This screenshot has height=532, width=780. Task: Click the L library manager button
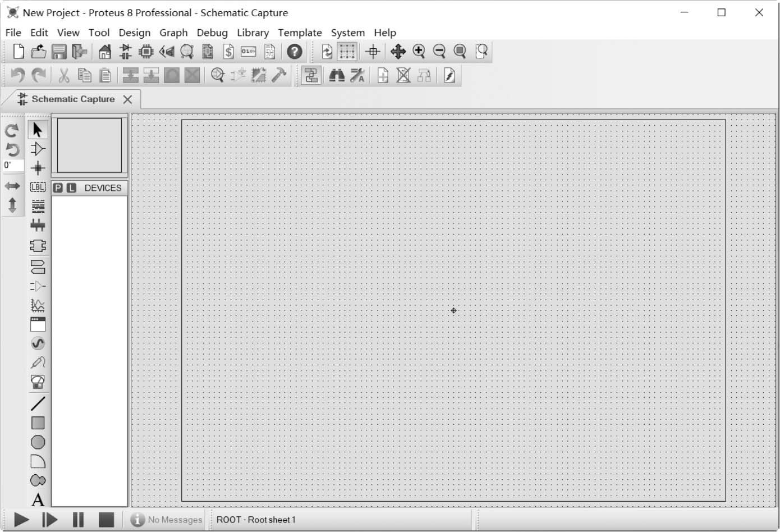(71, 188)
